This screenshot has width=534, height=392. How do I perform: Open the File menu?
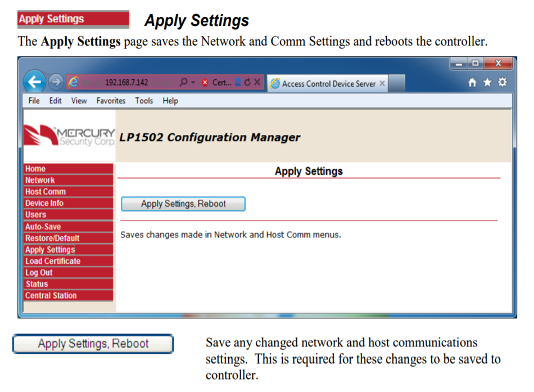(x=33, y=101)
